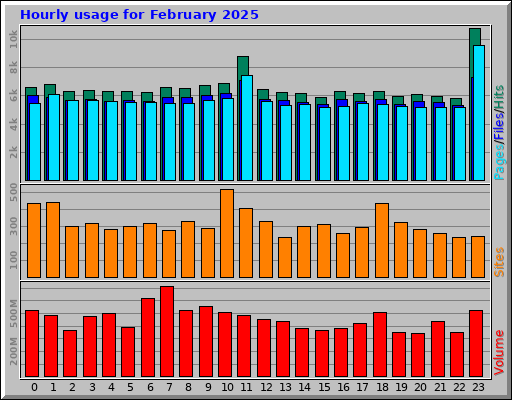Click the red 'Volume' legend label
The image size is (512, 400).
499,352
